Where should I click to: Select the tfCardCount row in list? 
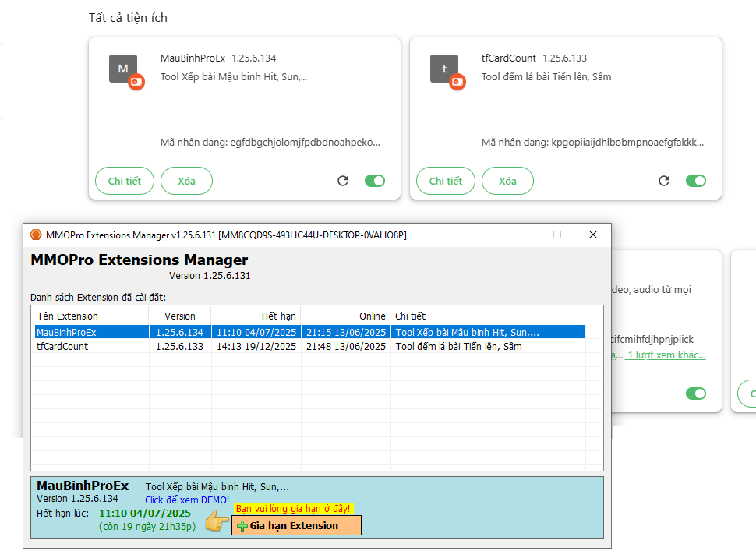310,346
